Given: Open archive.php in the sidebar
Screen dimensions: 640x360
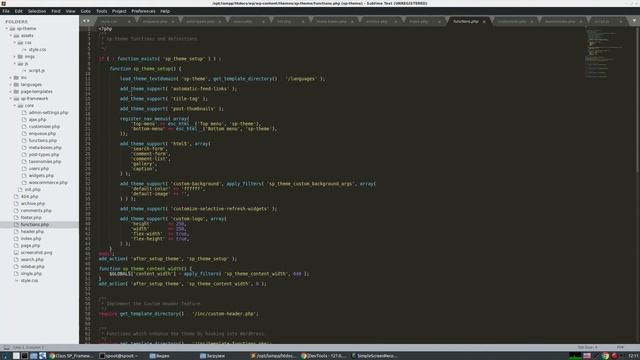Looking at the screenshot, I should click(33, 203).
